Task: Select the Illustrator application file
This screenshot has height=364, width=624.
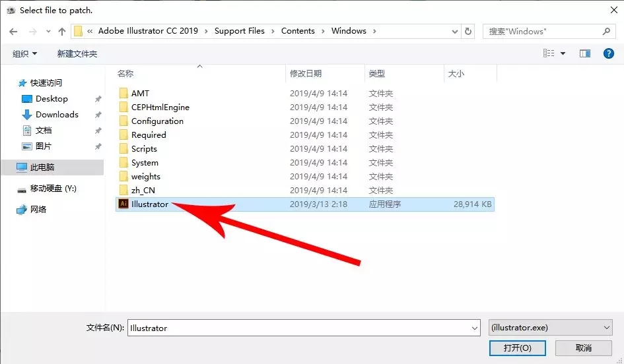Action: coord(305,204)
